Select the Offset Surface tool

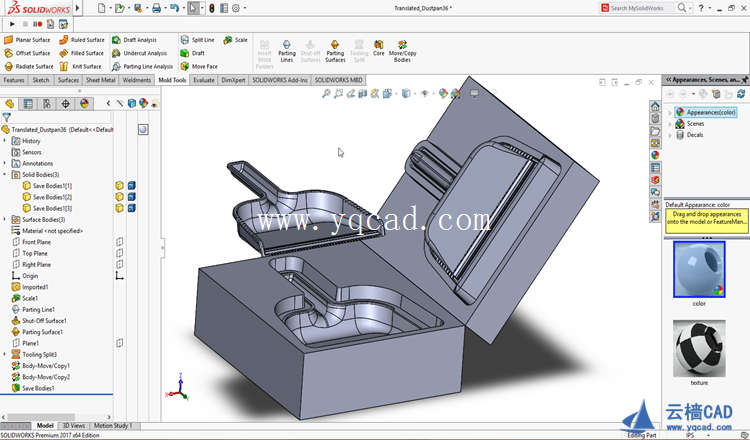tap(27, 54)
